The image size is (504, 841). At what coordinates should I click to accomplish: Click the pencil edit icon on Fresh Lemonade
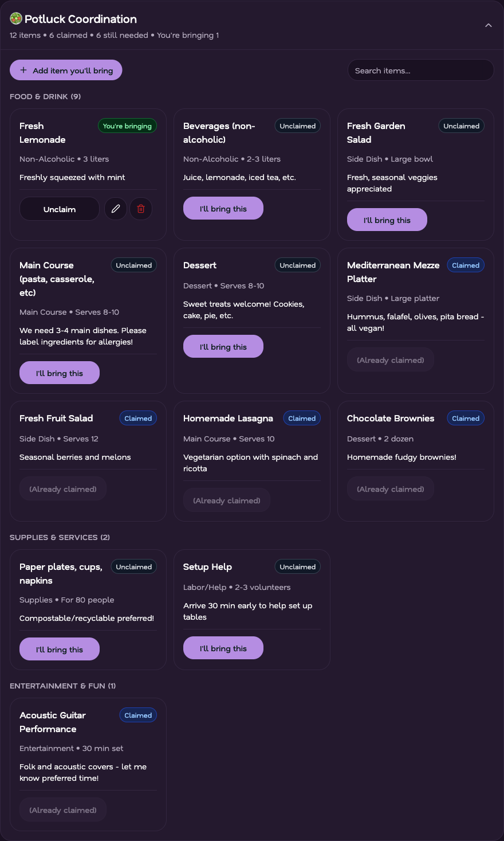(x=116, y=209)
